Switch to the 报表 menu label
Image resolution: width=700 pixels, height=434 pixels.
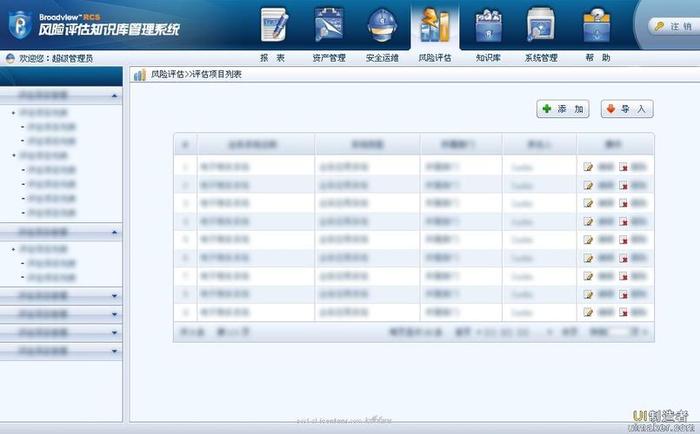pos(273,58)
